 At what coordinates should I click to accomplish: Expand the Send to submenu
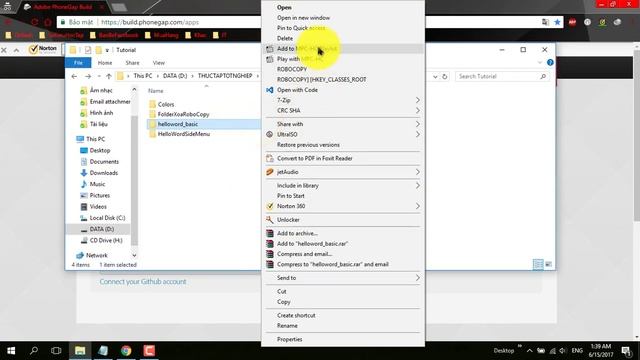coord(343,278)
